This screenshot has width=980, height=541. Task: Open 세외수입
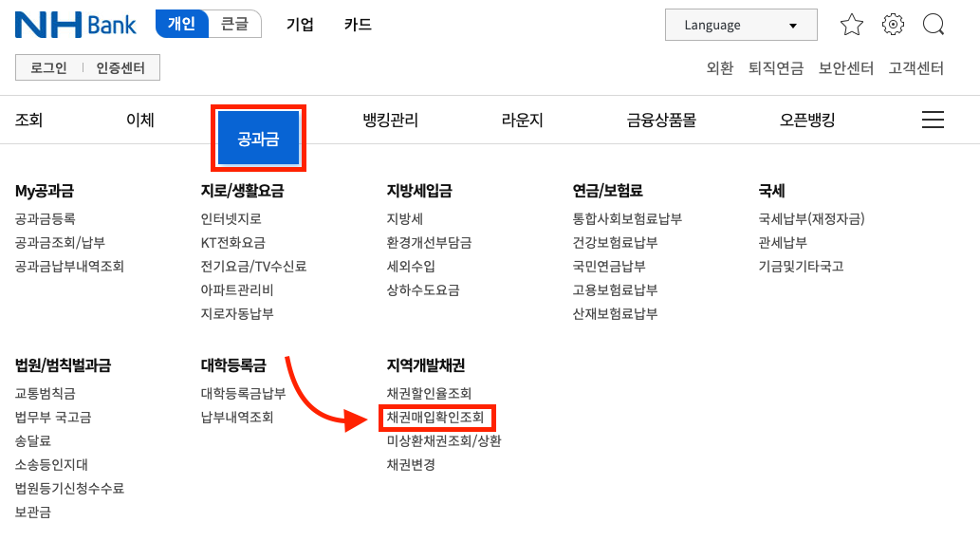point(411,267)
